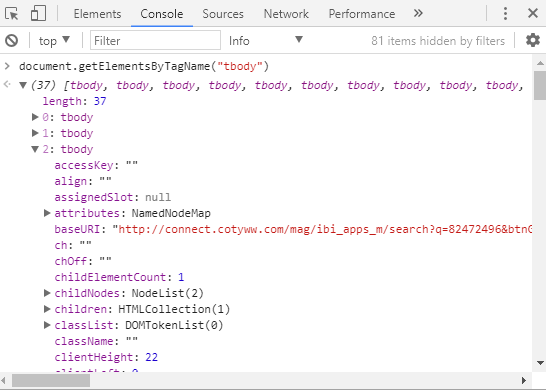Switch to the Network tab
Screen dimensions: 546x390
coord(286,14)
